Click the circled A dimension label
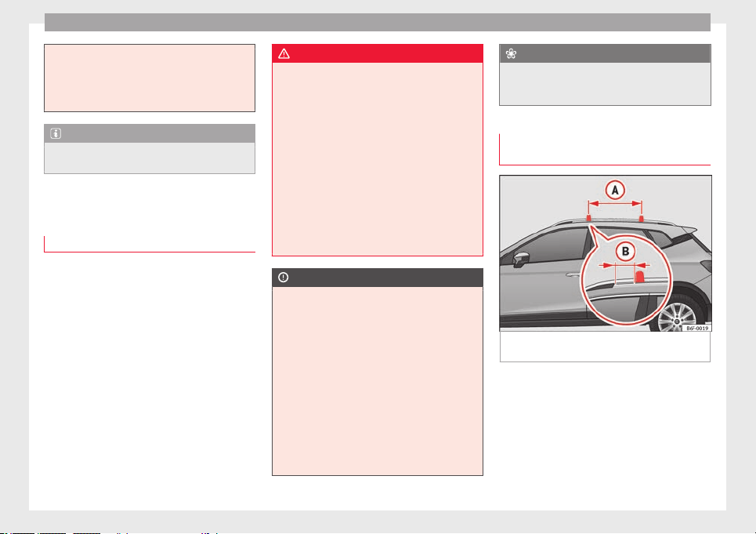Image resolution: width=756 pixels, height=534 pixels. [x=615, y=190]
